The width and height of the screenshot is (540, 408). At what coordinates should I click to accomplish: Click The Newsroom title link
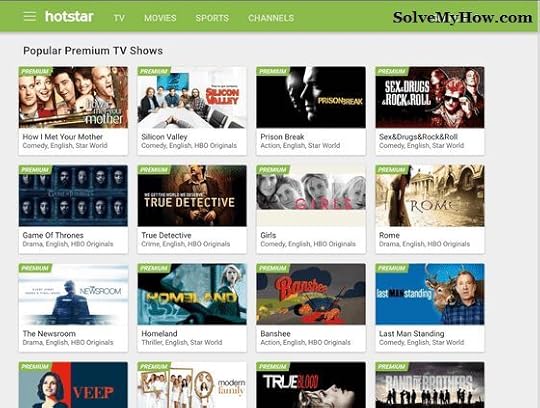coord(49,334)
